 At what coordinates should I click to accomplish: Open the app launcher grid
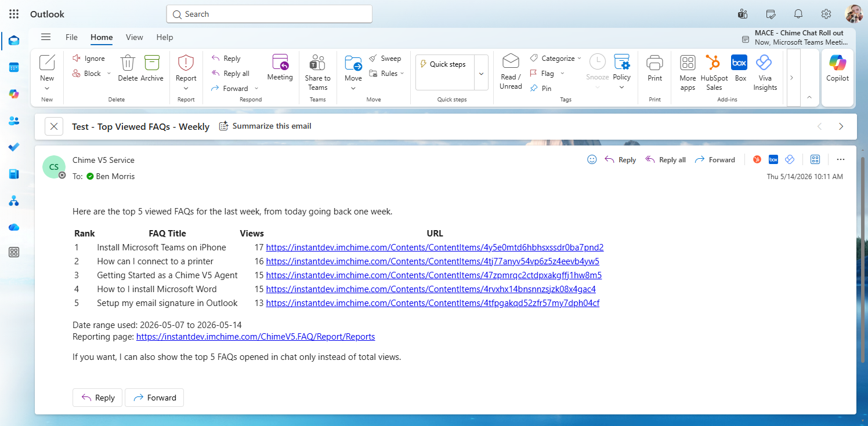(x=14, y=14)
